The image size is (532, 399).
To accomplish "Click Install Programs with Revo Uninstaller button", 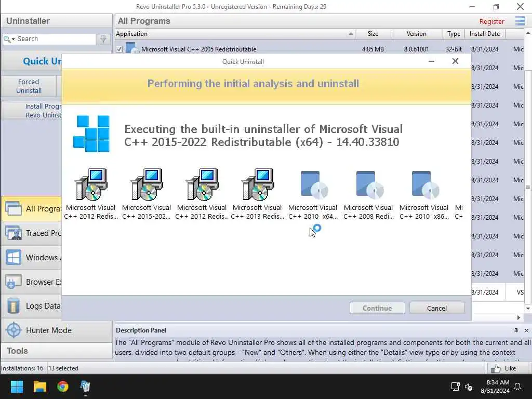I will 32,111.
